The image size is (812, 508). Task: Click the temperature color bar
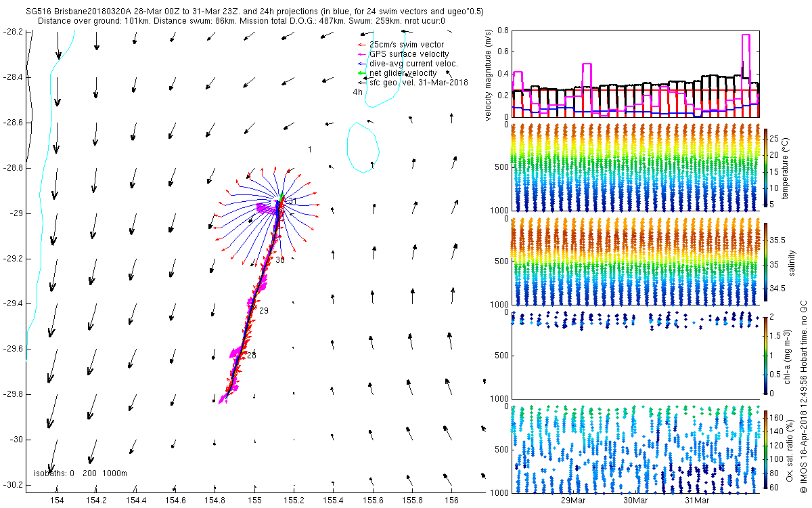click(x=766, y=167)
